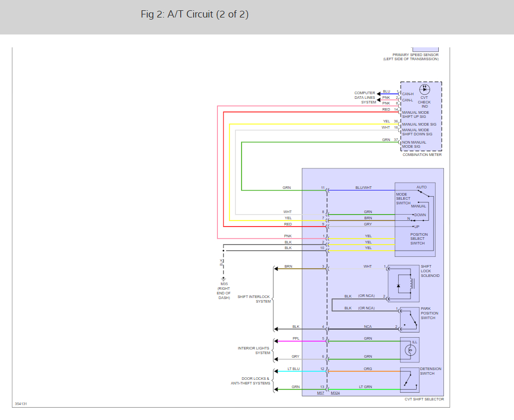Click the arrowhead on the LT BLU door locks wire
This screenshot has height=420, width=514.
point(276,372)
